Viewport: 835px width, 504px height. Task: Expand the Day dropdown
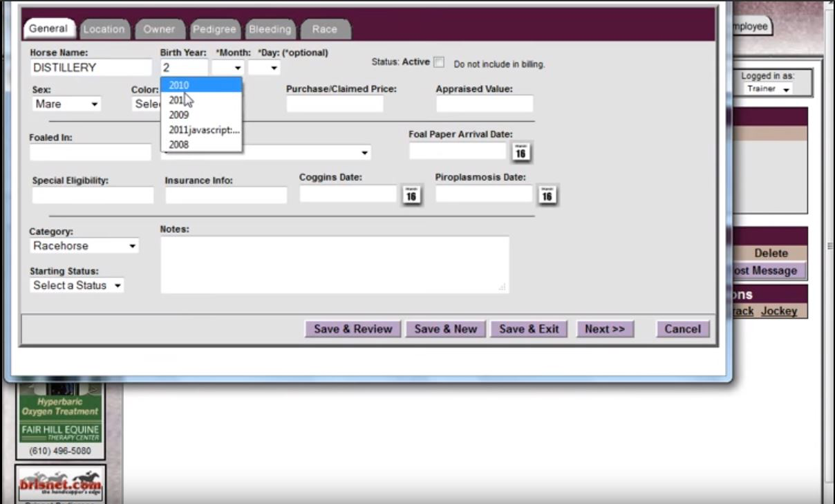(x=264, y=68)
